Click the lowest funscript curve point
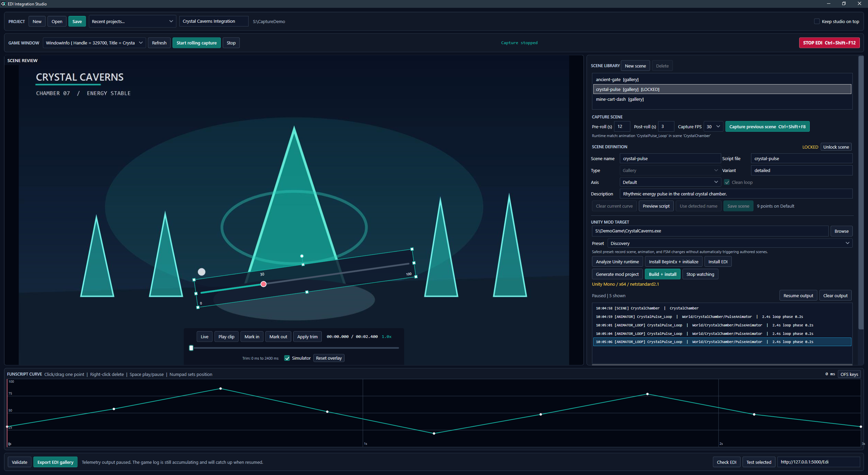Image resolution: width=868 pixels, height=475 pixels. [434, 433]
